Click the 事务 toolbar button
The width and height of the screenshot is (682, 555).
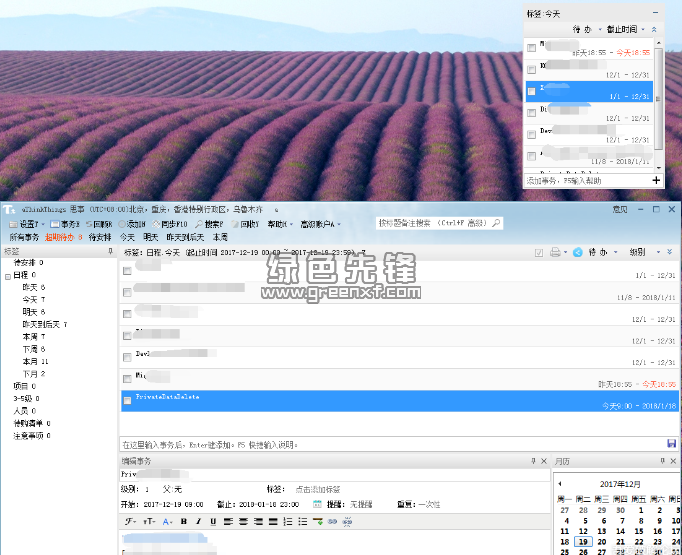[65, 224]
